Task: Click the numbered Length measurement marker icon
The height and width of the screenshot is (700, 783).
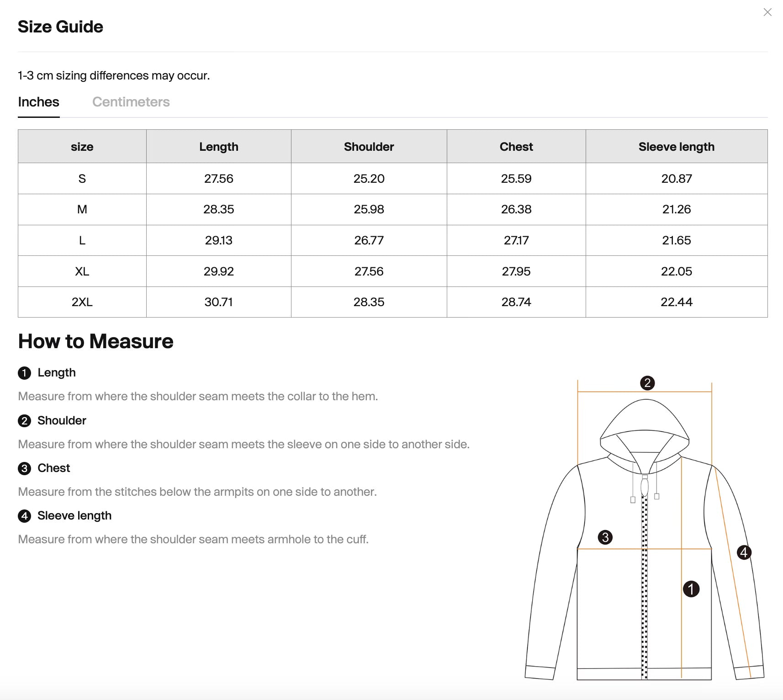Action: click(x=24, y=373)
